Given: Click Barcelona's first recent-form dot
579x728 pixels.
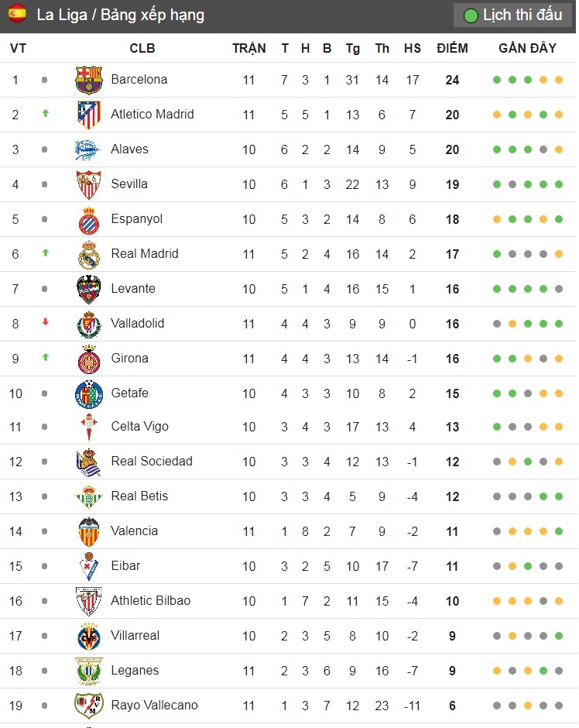Looking at the screenshot, I should point(496,80).
